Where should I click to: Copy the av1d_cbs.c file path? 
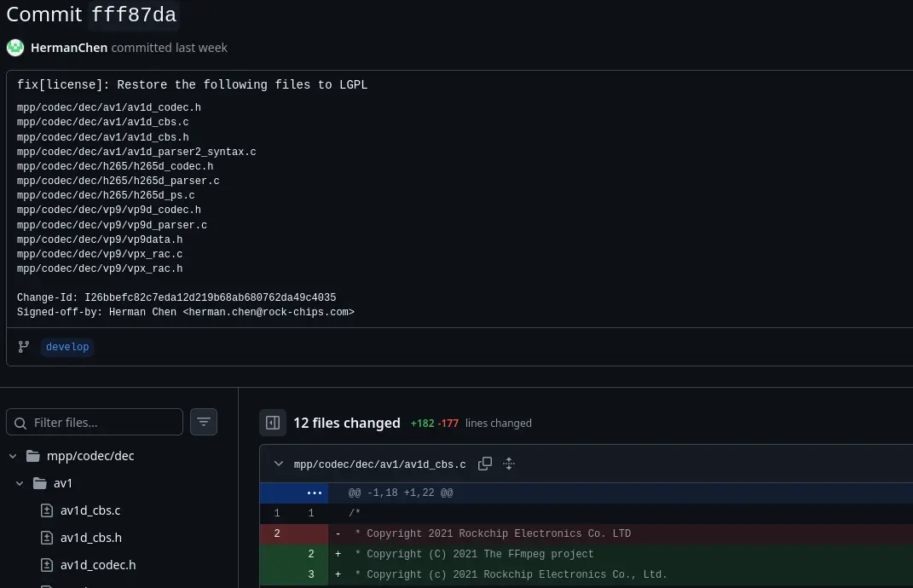(x=485, y=464)
